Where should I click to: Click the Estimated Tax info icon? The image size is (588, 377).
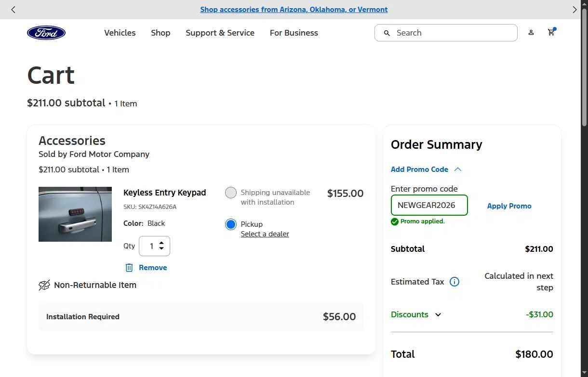454,282
